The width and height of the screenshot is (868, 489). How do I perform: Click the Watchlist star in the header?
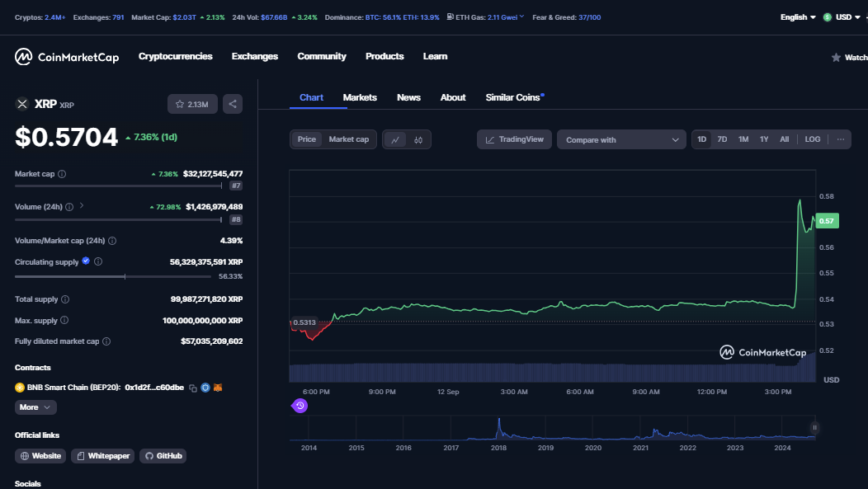point(836,58)
